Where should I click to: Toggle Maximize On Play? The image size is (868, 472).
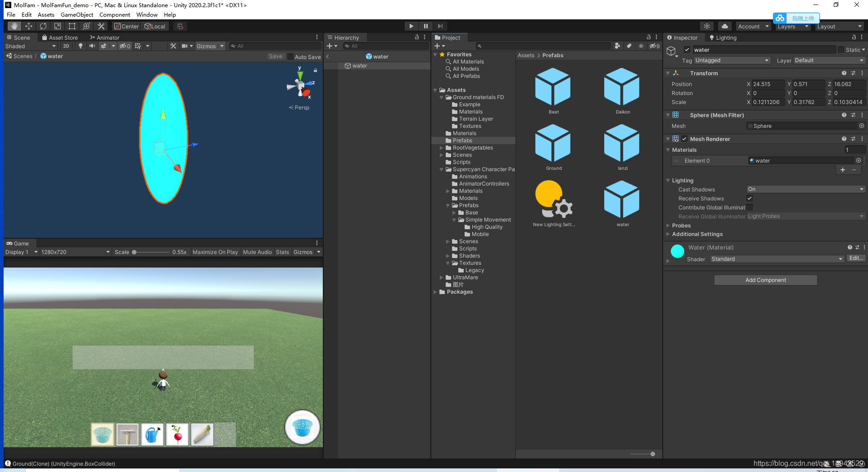(215, 252)
